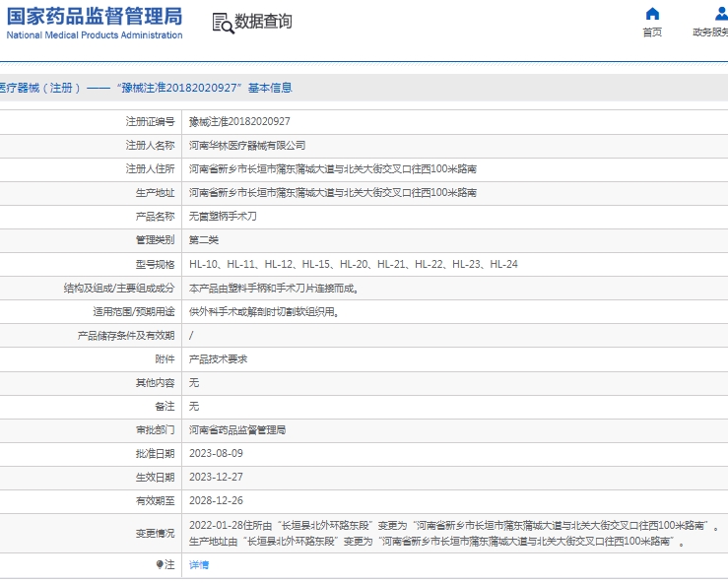728x583 pixels.
Task: Click National Medical Products Administration English subtitle
Action: [95, 35]
